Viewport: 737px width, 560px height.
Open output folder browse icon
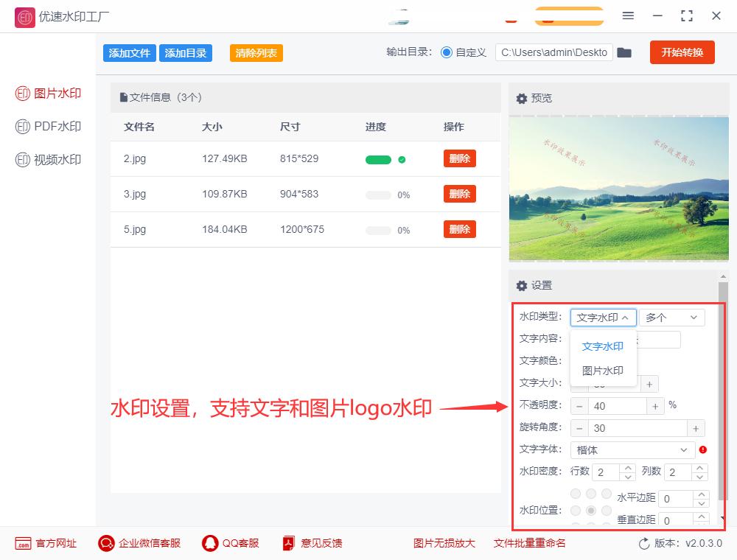[x=624, y=52]
